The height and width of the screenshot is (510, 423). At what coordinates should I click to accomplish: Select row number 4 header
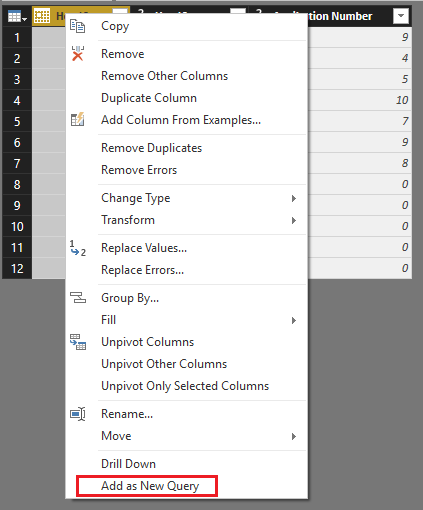point(17,100)
